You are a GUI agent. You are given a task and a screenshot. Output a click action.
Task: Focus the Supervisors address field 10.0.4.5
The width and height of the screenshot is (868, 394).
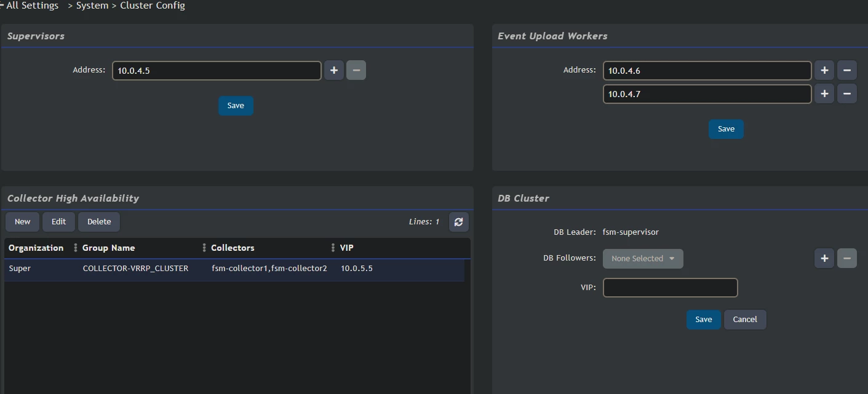click(217, 71)
